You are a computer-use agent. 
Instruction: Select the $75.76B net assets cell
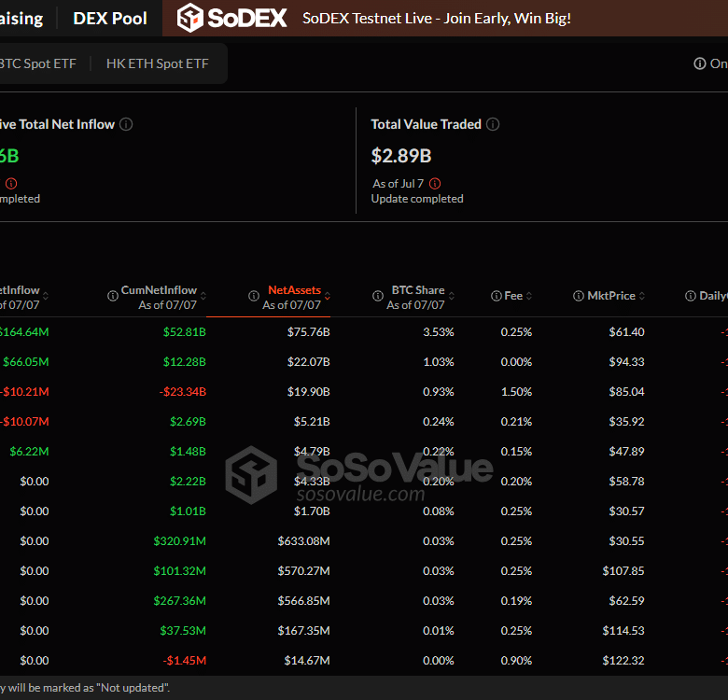click(x=308, y=332)
